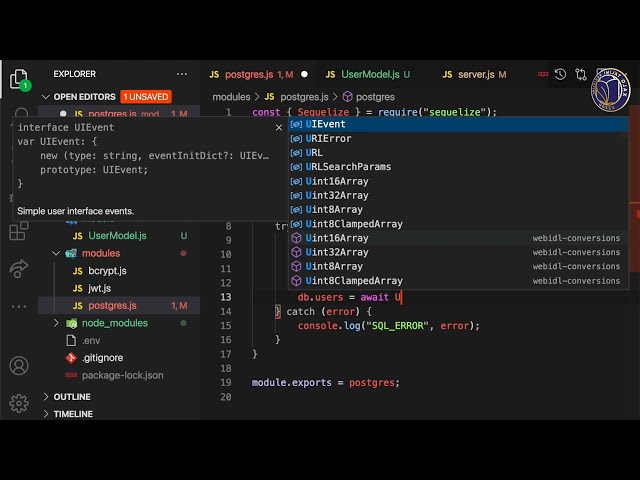
Task: Click the EXPLORER panel title
Action: click(74, 74)
